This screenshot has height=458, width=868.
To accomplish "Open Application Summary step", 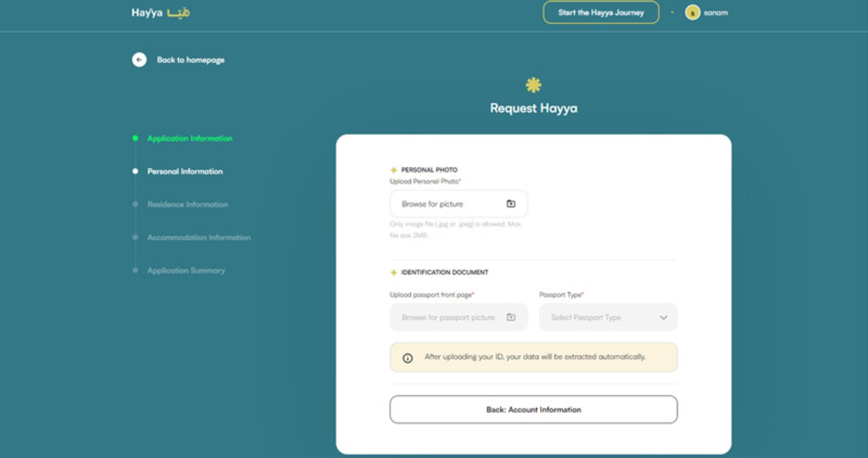I will click(186, 270).
